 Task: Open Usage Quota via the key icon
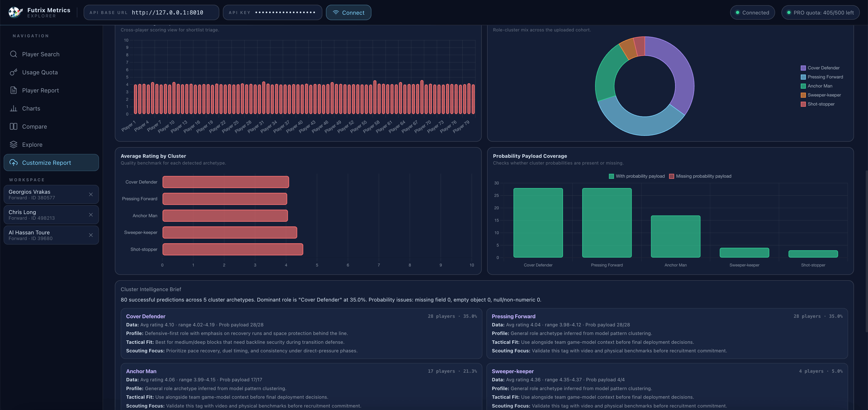tap(14, 72)
